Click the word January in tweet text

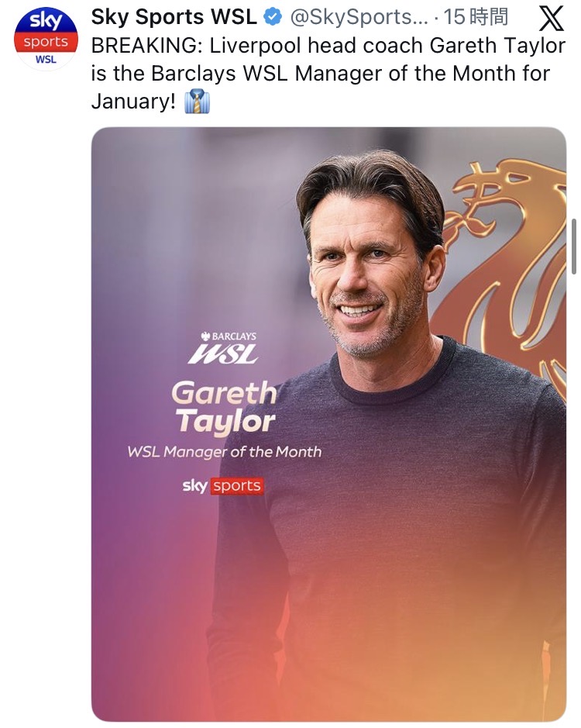[129, 102]
